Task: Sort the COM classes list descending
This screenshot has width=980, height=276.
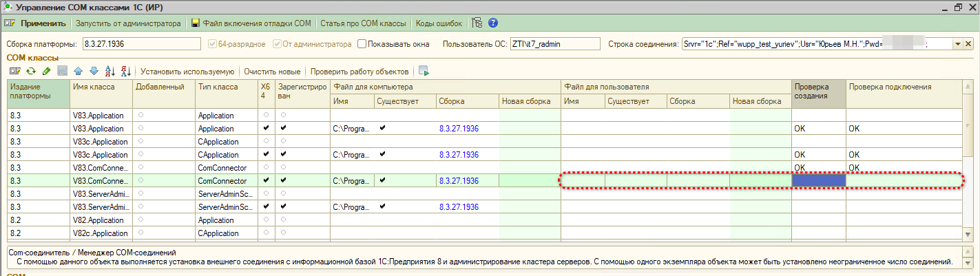Action: 126,71
